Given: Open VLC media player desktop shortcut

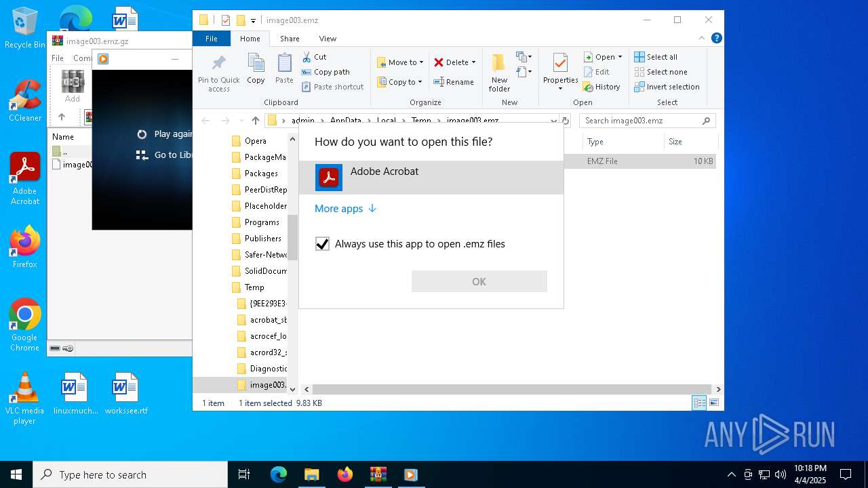Looking at the screenshot, I should 24,399.
